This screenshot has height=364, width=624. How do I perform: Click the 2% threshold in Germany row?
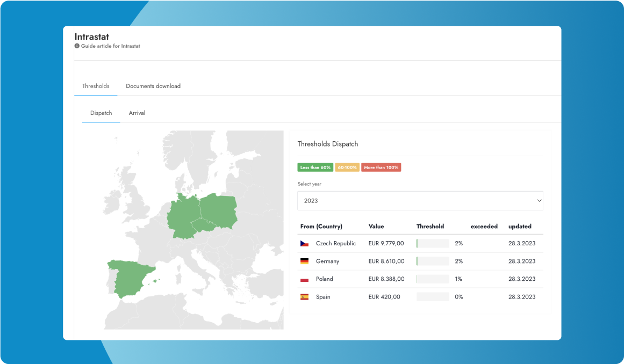click(x=459, y=261)
